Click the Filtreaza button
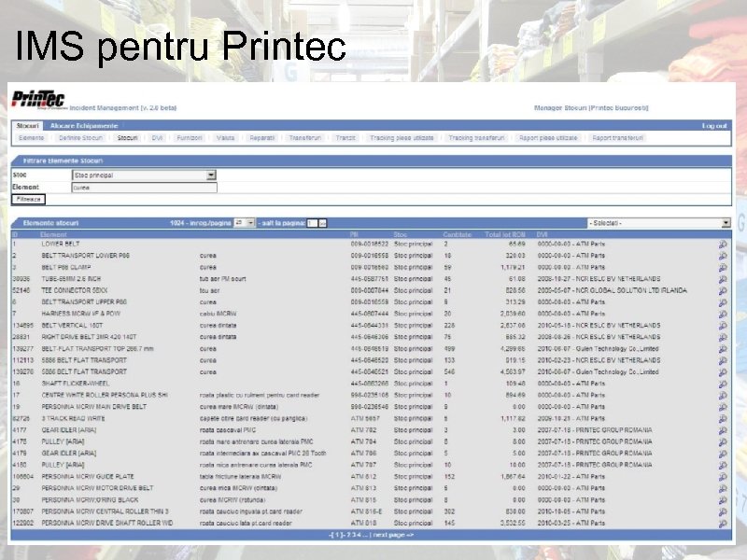This screenshot has width=747, height=560. click(x=29, y=199)
